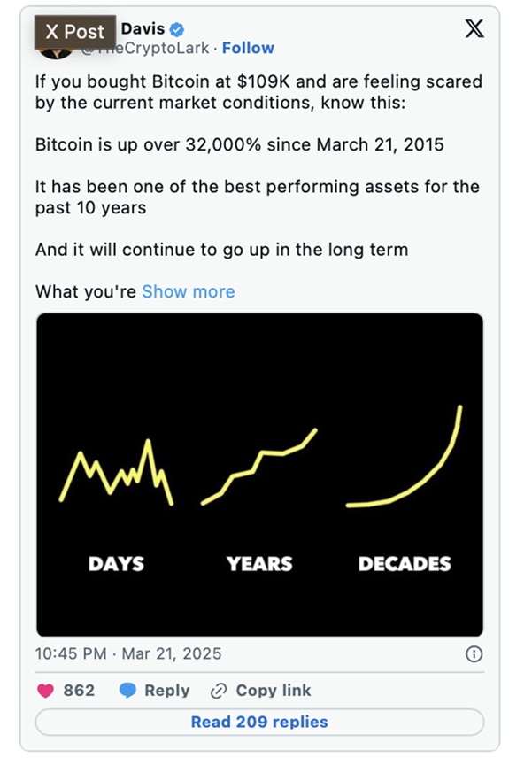Click the Reply text label
The image size is (532, 765).
(x=167, y=691)
